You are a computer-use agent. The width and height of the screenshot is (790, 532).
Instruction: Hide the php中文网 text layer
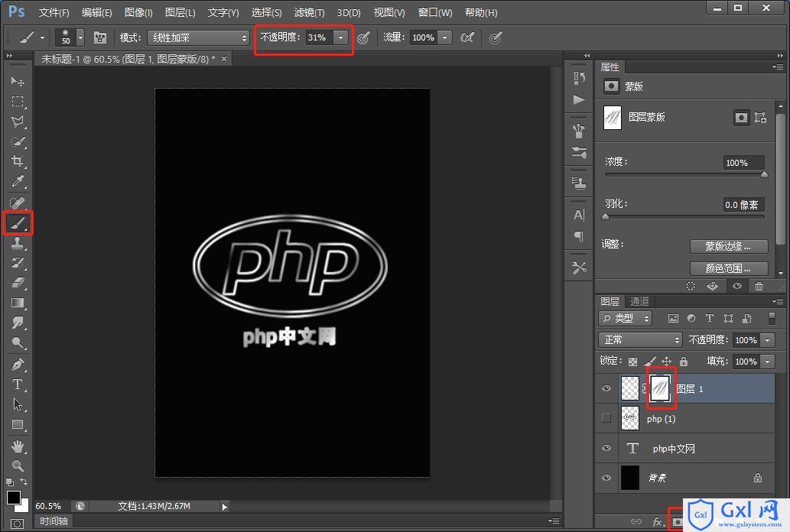(606, 448)
